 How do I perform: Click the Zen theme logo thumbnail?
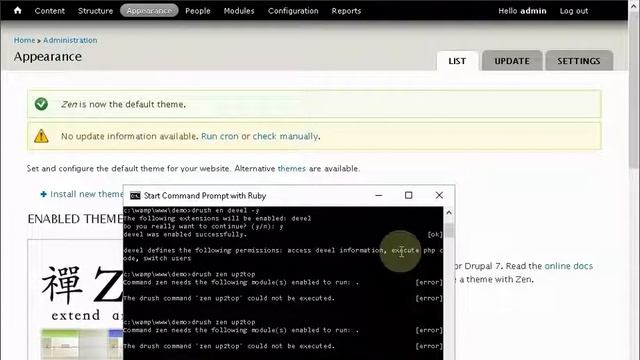pyautogui.click(x=82, y=293)
